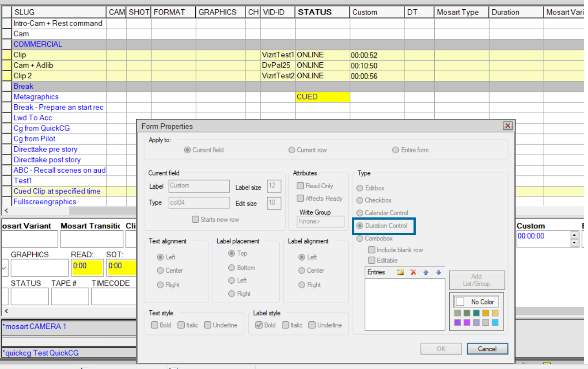Open the Write Group dropdown

click(320, 222)
